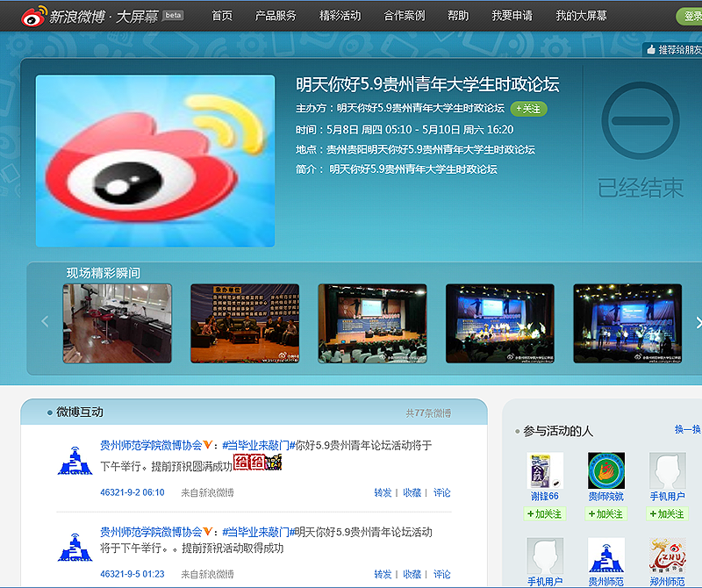This screenshot has height=588, width=702.
Task: Open author name link on the 06:10 post
Action: point(151,445)
